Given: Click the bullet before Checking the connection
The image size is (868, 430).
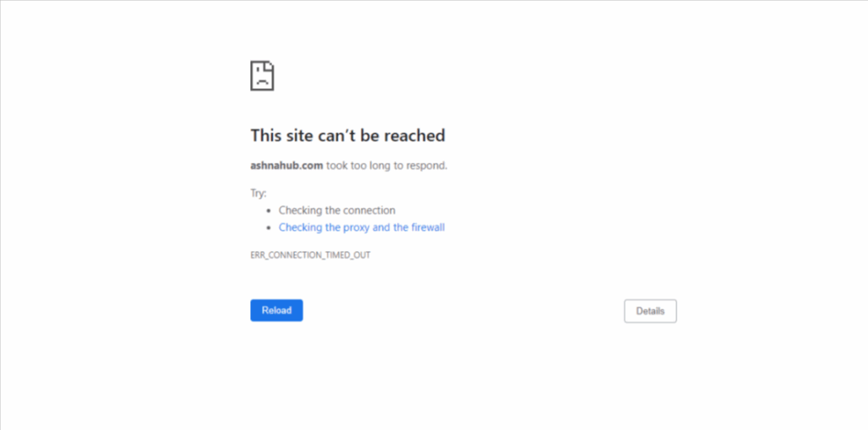Looking at the screenshot, I should pos(269,211).
